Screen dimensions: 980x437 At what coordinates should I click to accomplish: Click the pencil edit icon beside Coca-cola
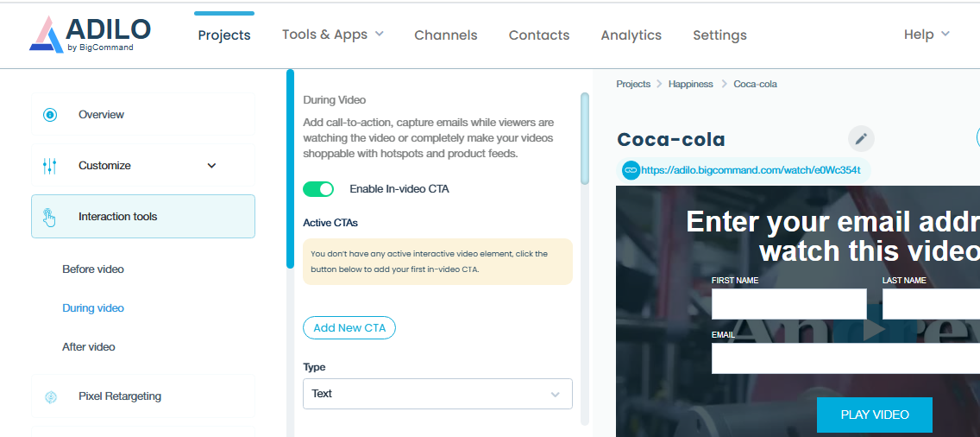(861, 139)
